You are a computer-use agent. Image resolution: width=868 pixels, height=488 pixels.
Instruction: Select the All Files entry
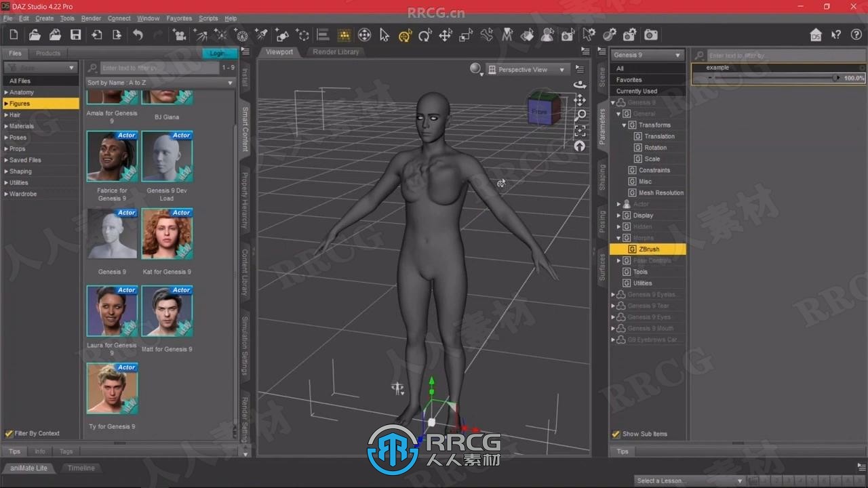coord(41,81)
